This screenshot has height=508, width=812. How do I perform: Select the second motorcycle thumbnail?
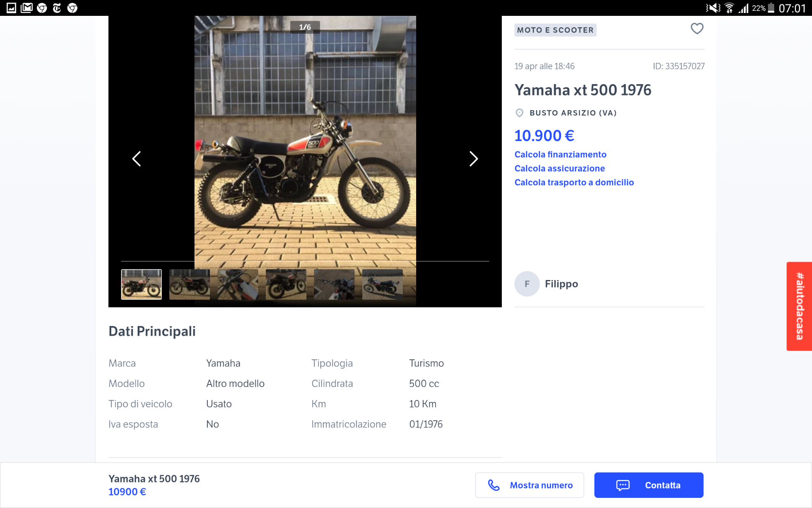[190, 284]
